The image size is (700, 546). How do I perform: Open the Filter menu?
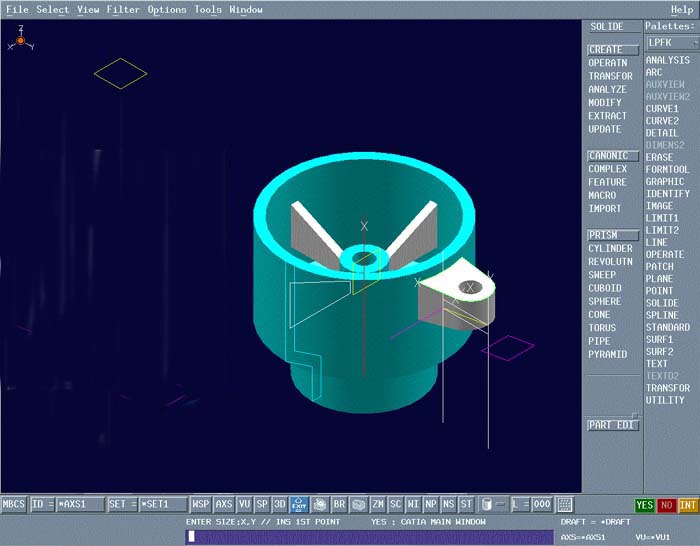123,9
